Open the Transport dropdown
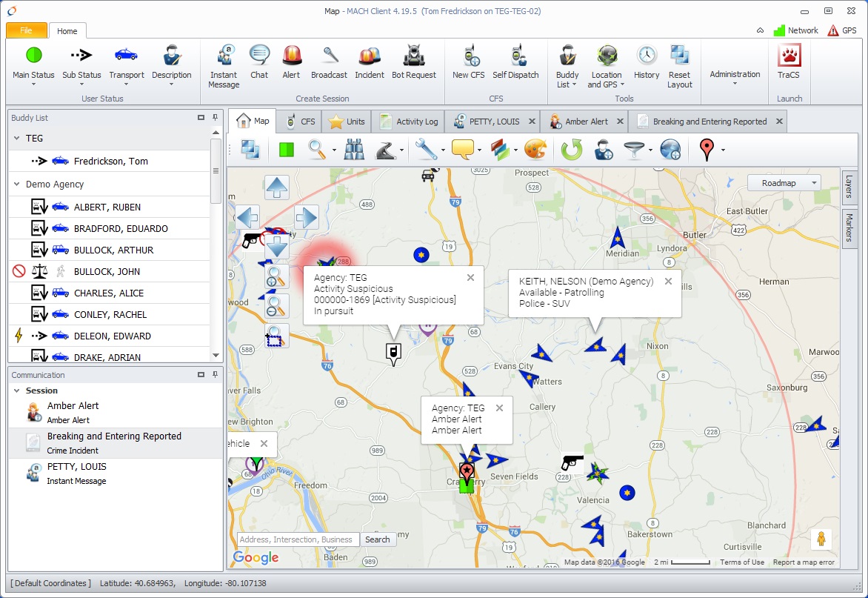 (126, 84)
